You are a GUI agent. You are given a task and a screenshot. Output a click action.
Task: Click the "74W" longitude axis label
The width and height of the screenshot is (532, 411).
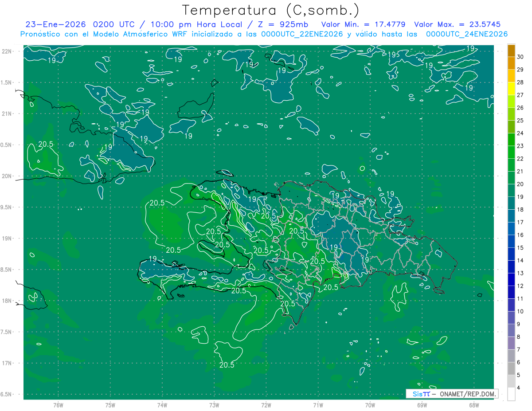tap(162, 405)
